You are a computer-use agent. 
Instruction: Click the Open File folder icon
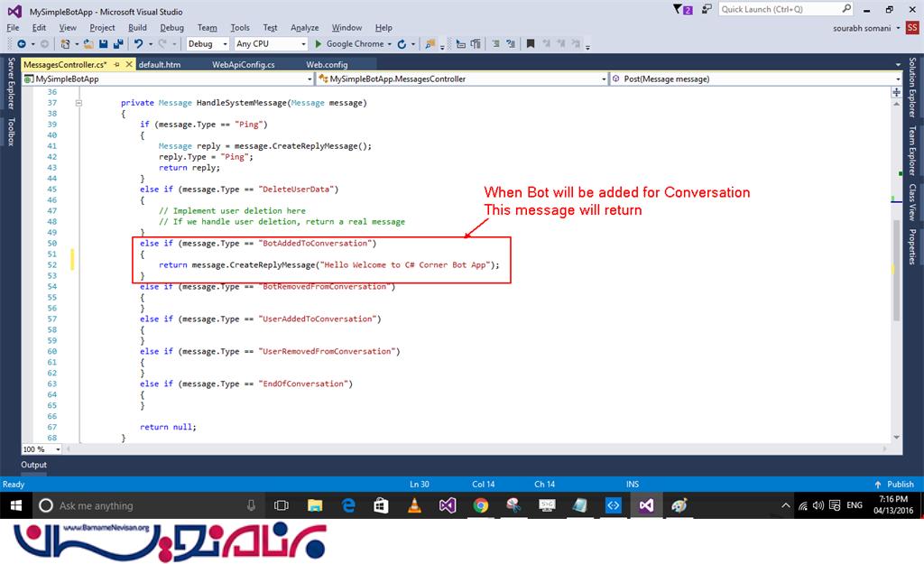pos(88,43)
